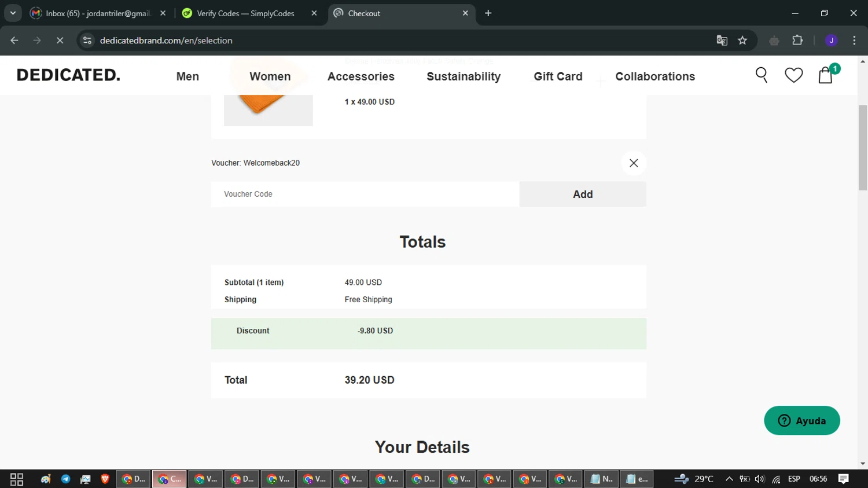The height and width of the screenshot is (488, 868).
Task: Focus the Voucher Code input field
Action: click(365, 195)
